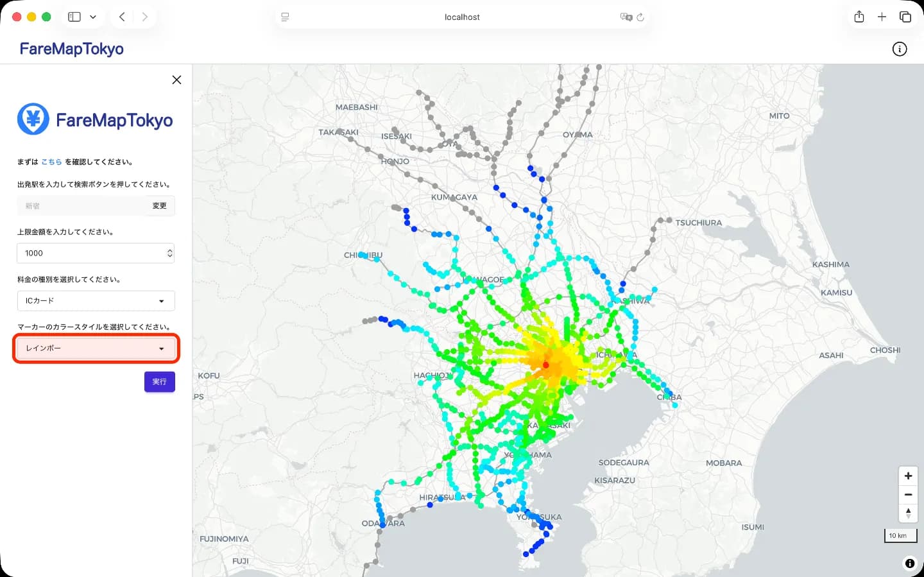924x577 pixels.
Task: Click the red Shinjuku origin marker
Action: [x=546, y=365]
